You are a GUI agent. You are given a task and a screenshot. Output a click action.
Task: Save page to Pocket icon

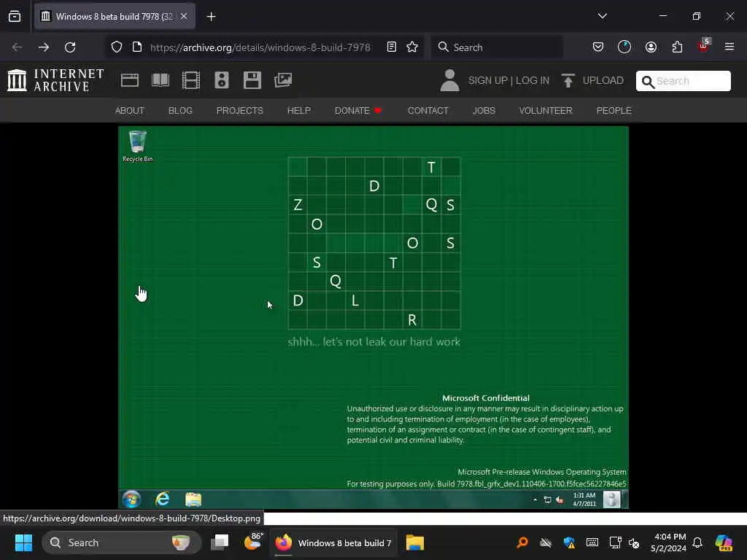(x=598, y=47)
